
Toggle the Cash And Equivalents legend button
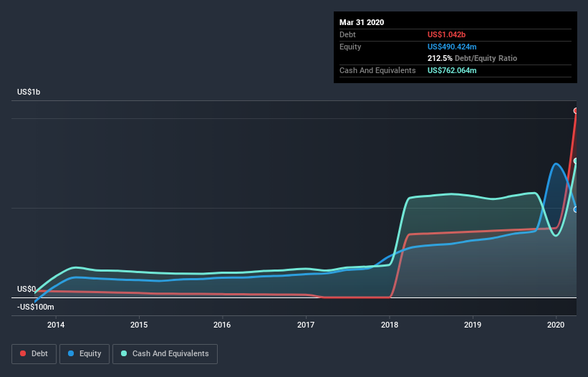click(165, 354)
